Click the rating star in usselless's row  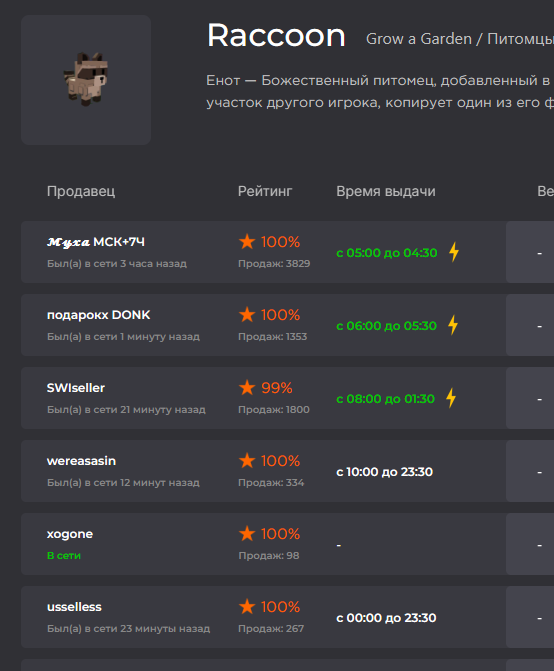click(x=247, y=606)
